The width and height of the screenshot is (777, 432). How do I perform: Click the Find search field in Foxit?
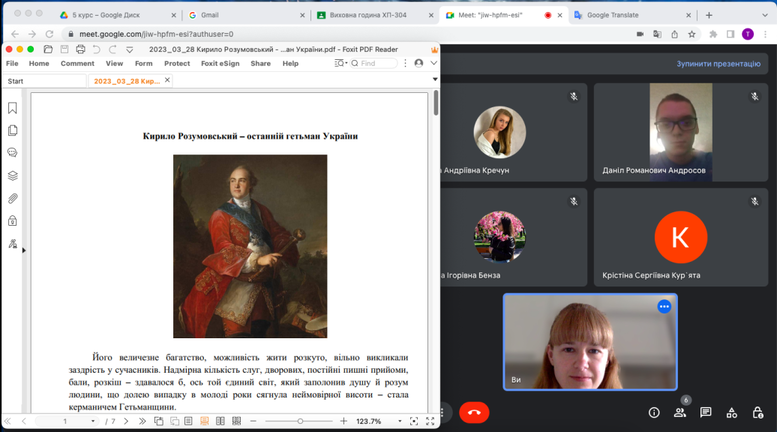(379, 63)
